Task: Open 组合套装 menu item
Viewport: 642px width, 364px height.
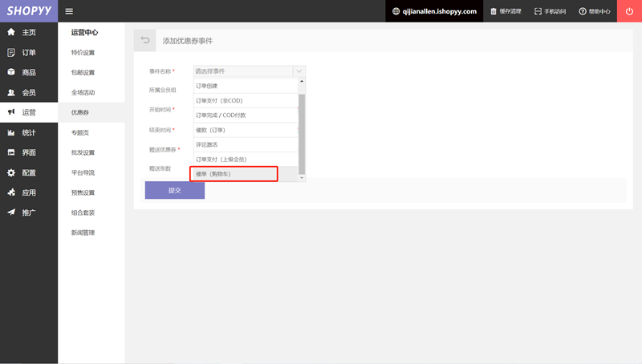Action: click(x=83, y=212)
